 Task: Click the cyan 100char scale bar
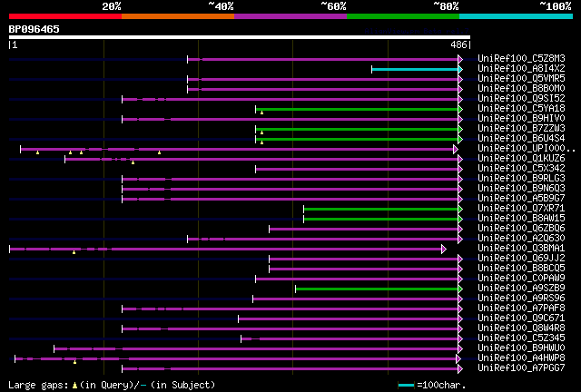point(406,386)
